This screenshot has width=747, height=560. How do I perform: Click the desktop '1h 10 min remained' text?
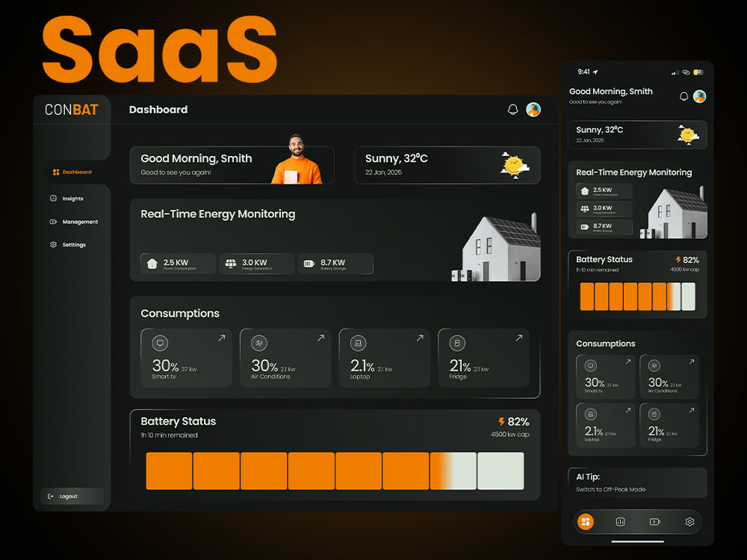[169, 435]
